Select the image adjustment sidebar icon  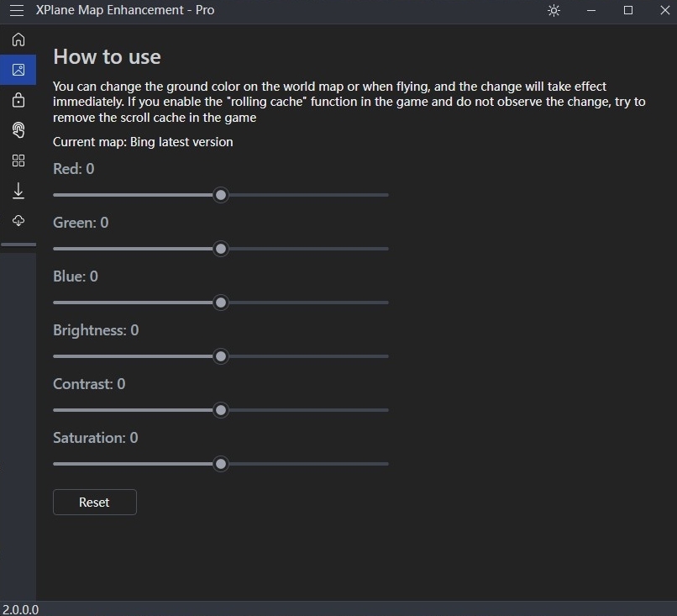click(x=18, y=70)
